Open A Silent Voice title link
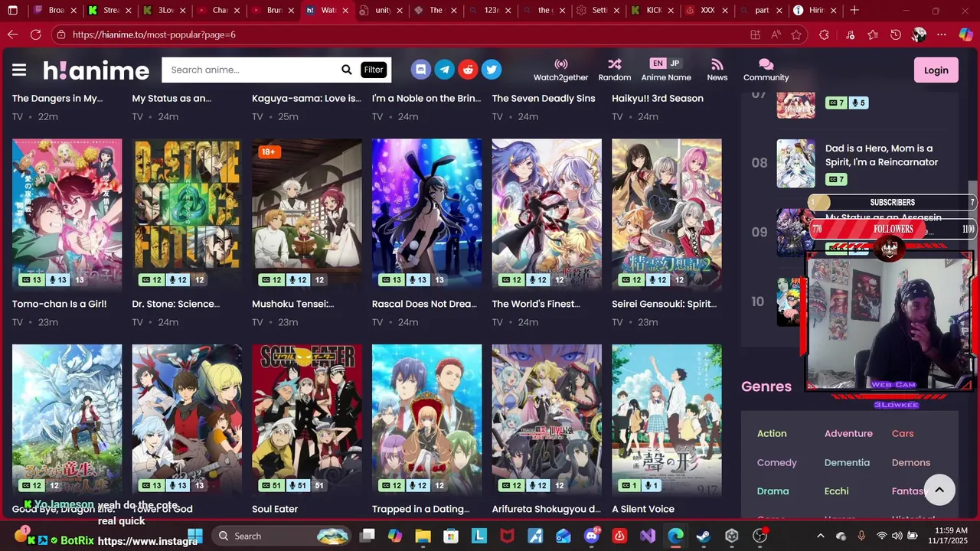The image size is (980, 551). 643,509
